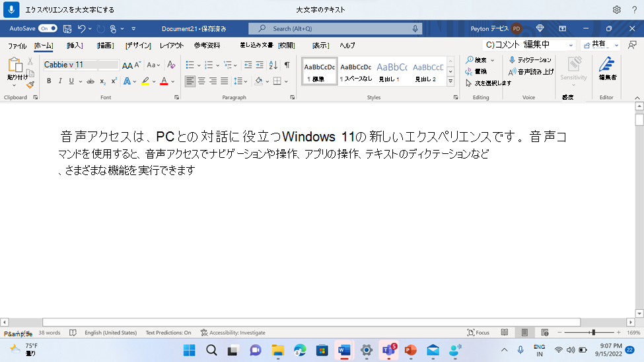Open the 編集者 Editor button

pos(607,68)
